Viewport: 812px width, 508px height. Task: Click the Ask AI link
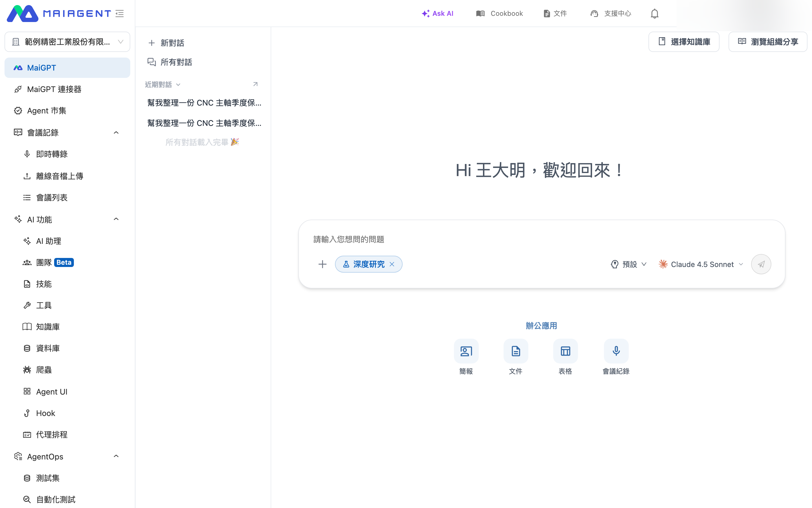pos(437,14)
